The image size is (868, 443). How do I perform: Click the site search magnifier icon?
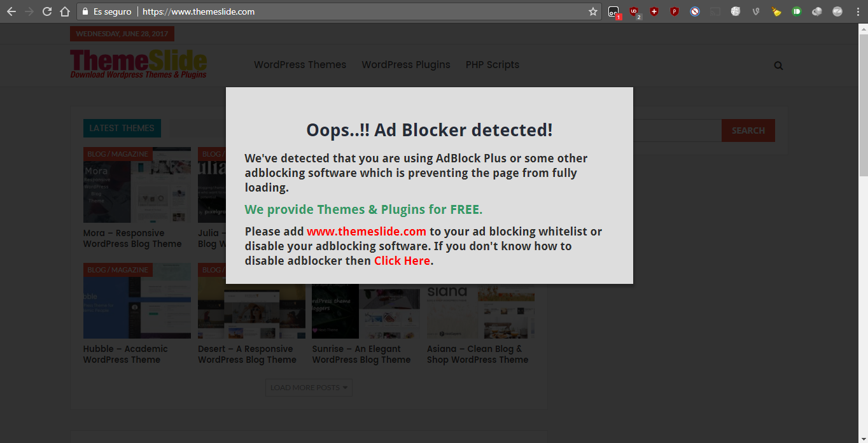coord(779,66)
